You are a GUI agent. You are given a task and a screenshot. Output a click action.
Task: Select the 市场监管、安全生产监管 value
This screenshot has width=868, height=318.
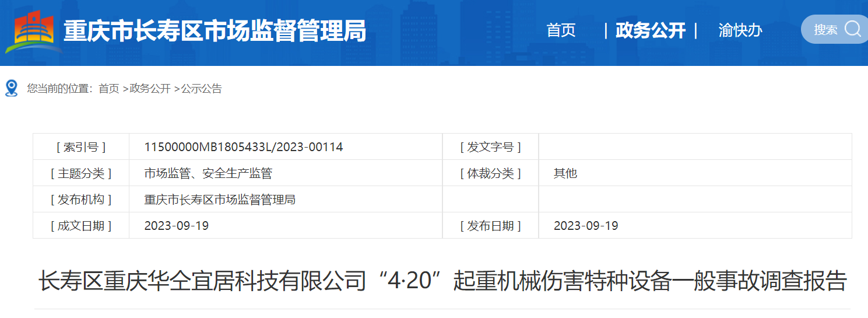click(208, 173)
